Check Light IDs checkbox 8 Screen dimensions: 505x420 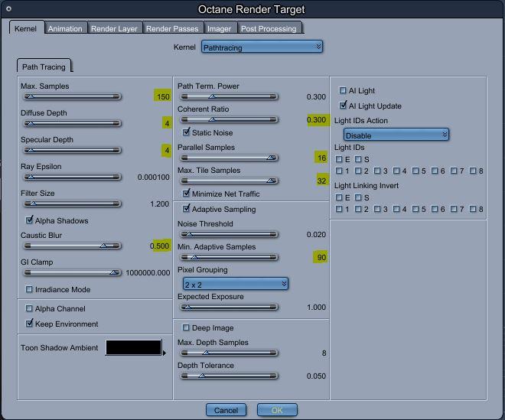point(472,171)
